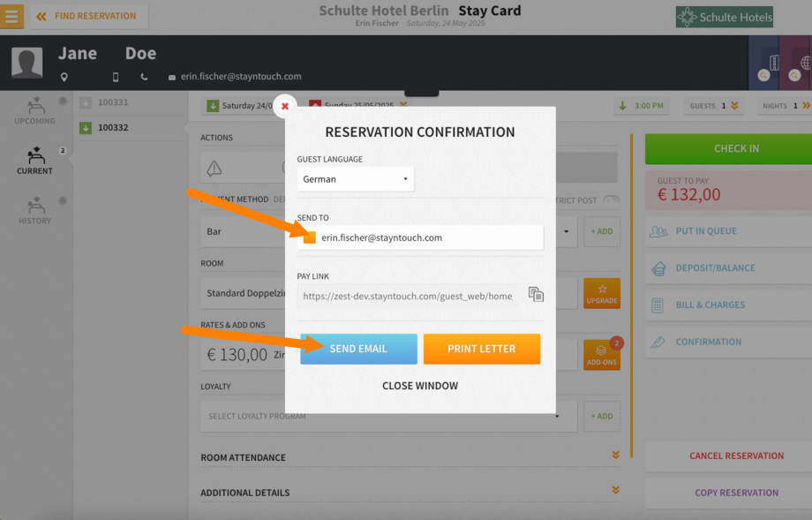Select the Last name field Doe
812x520 pixels.
(140, 53)
